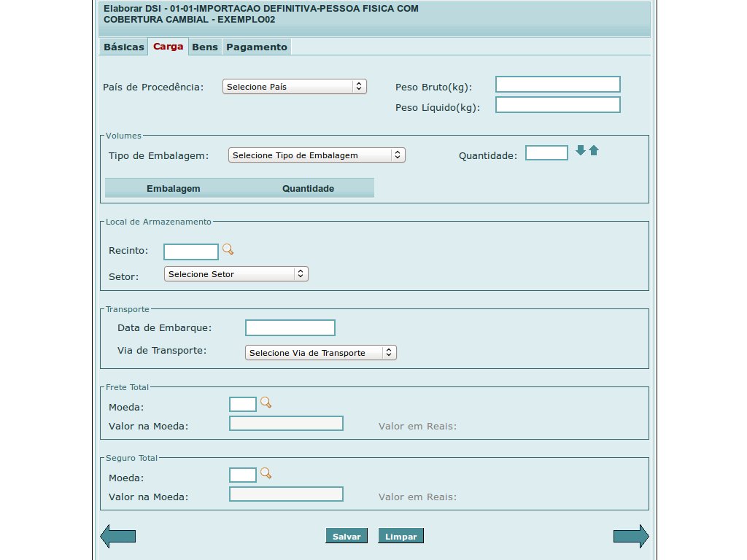This screenshot has width=747, height=560.
Task: Click Valor na Moeda field under Frete Total
Action: [x=286, y=423]
